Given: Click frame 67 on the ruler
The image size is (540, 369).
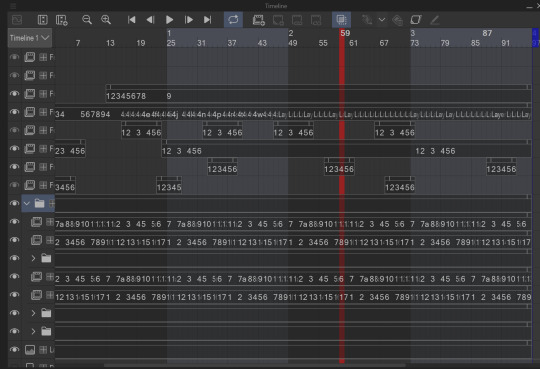Looking at the screenshot, I should [x=384, y=43].
